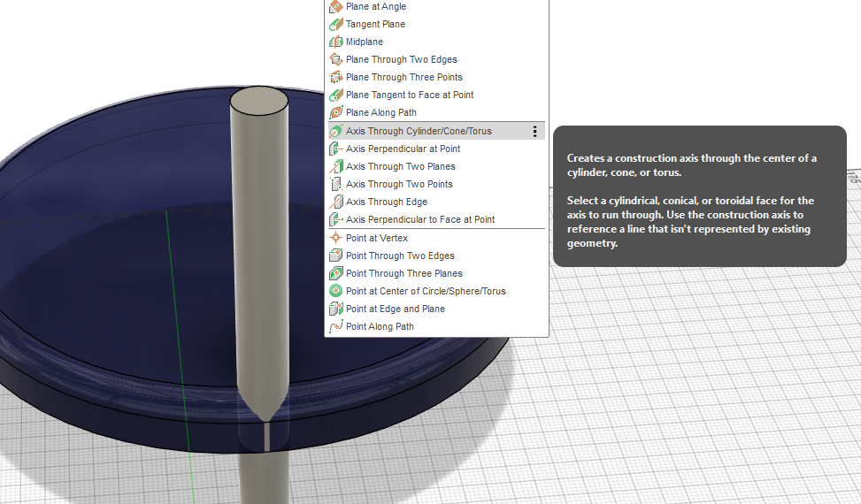The width and height of the screenshot is (861, 504).
Task: Click the Plane Along Path icon
Action: pyautogui.click(x=335, y=112)
